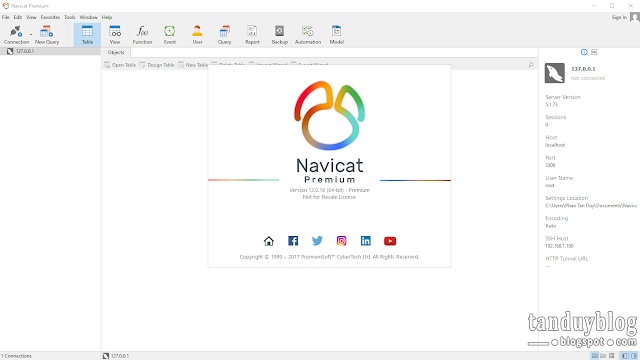Select the Table objects toolbar icon

pos(87,35)
